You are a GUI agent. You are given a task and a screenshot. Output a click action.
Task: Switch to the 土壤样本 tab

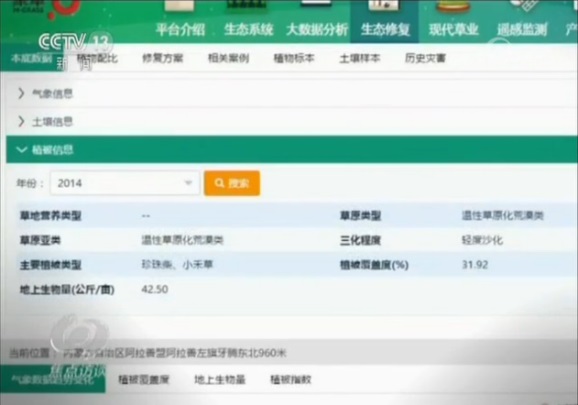point(359,58)
